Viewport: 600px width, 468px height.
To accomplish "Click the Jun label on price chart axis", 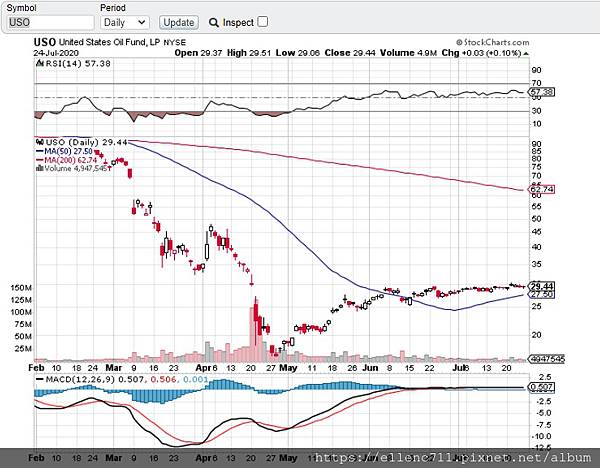I will pyautogui.click(x=370, y=368).
